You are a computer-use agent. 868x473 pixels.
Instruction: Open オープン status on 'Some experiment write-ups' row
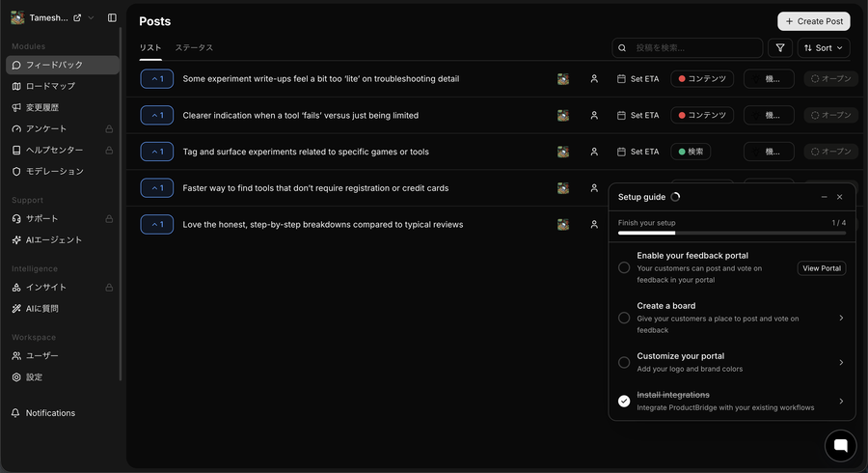[830, 78]
